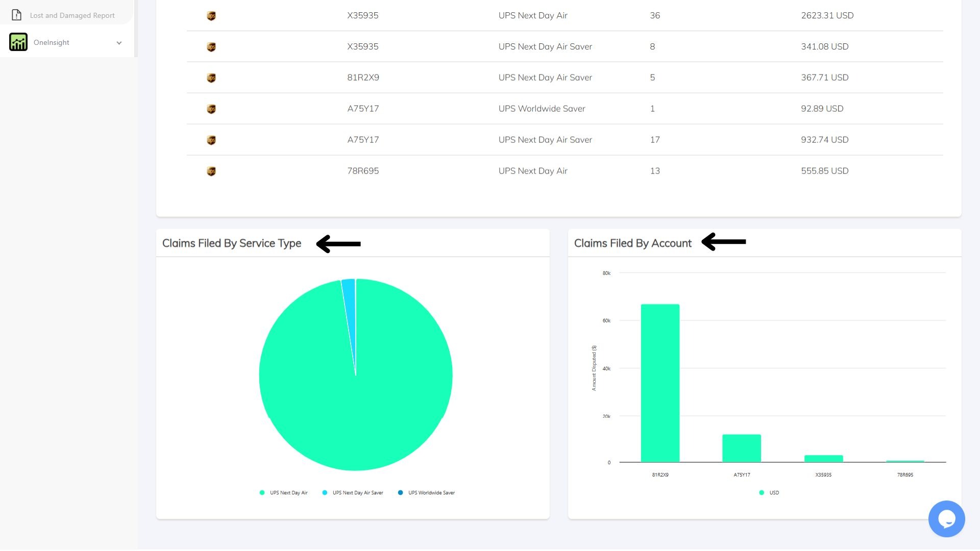Click UPS logo in X35935 Next Day Air row

click(x=211, y=16)
